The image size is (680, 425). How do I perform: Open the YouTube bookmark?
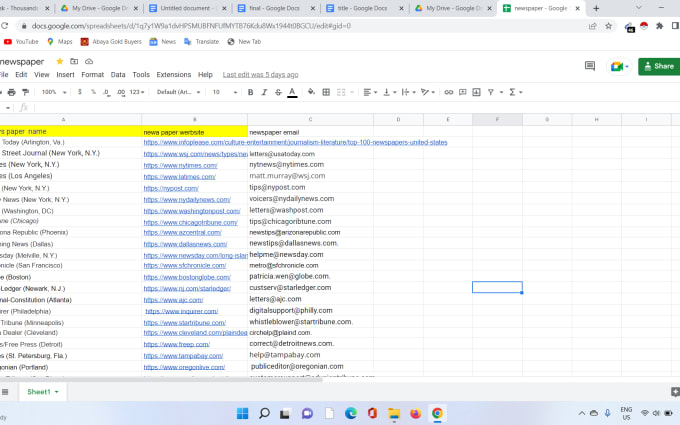(21, 42)
